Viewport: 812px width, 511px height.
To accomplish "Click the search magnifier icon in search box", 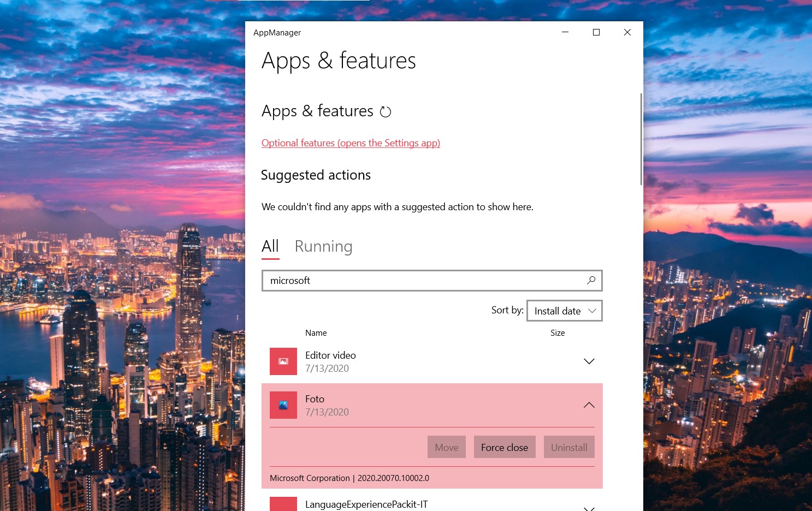I will pos(591,280).
